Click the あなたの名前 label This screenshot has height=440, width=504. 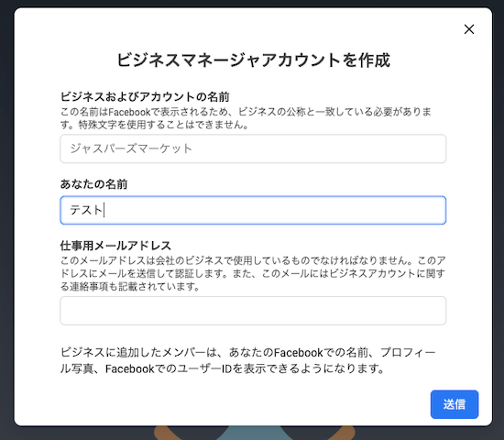click(x=93, y=184)
